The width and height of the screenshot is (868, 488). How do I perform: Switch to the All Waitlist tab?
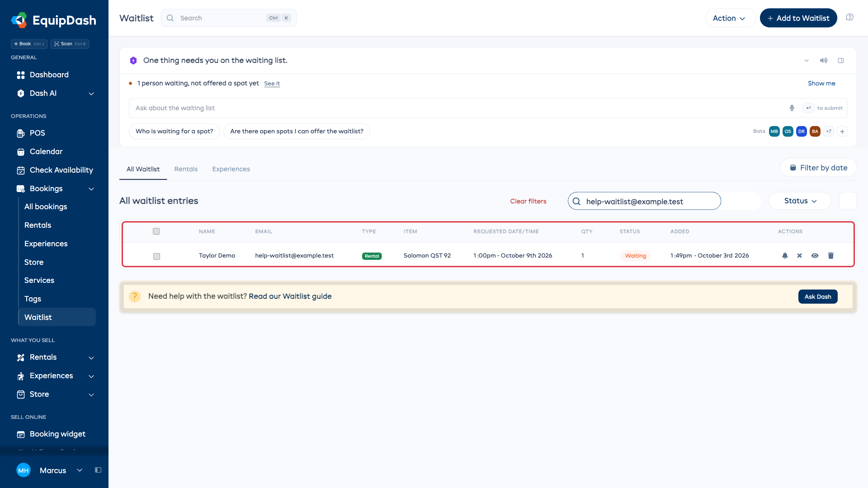[143, 169]
